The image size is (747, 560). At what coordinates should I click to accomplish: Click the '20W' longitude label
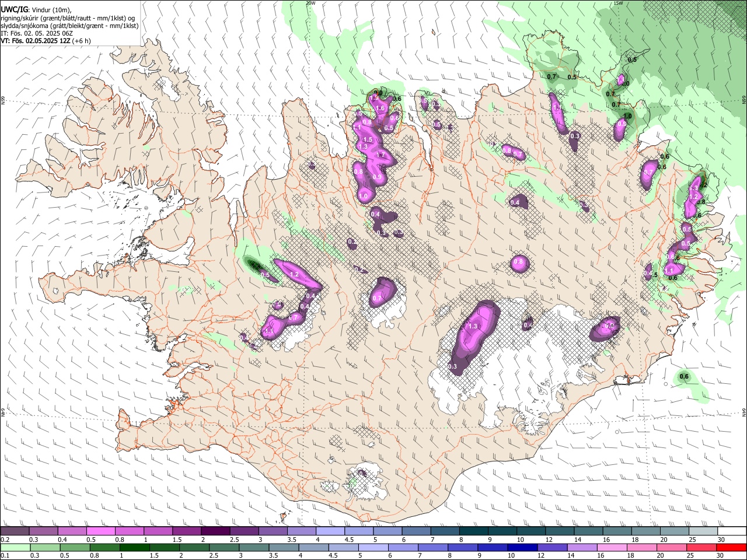pos(310,3)
